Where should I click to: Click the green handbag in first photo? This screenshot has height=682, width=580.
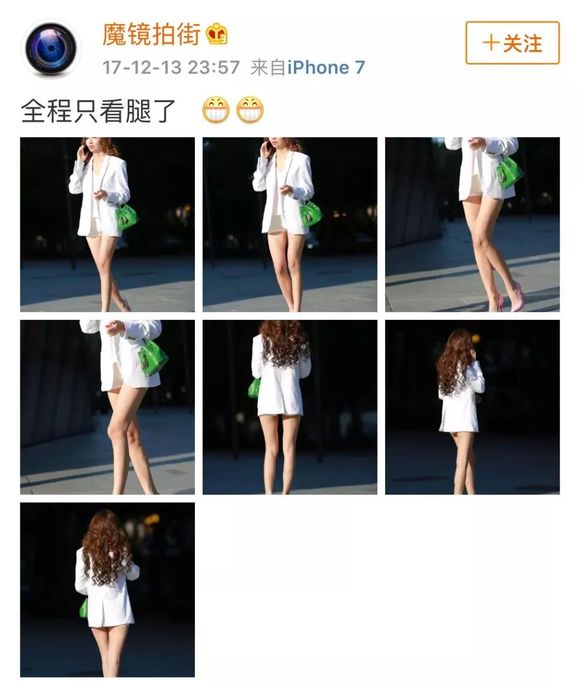[x=126, y=216]
